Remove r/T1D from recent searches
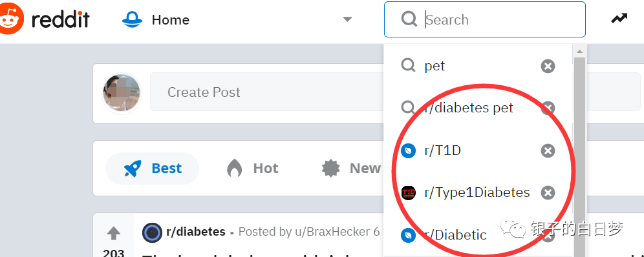644x257 pixels. coord(548,151)
